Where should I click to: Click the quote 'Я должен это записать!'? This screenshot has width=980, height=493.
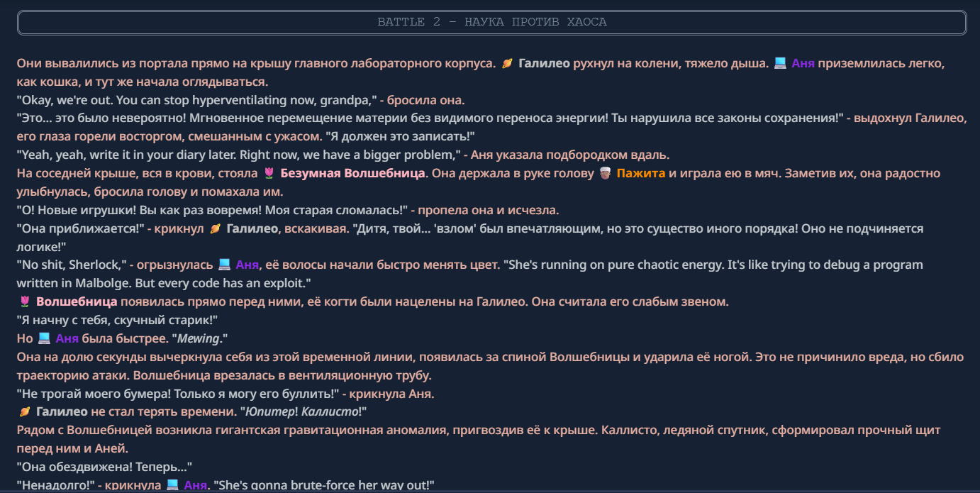(400, 136)
